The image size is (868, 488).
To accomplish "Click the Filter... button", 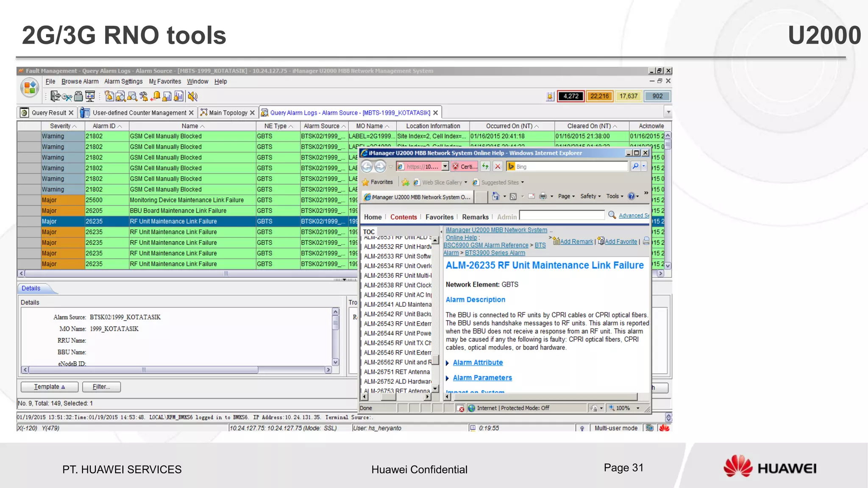I will pyautogui.click(x=101, y=387).
